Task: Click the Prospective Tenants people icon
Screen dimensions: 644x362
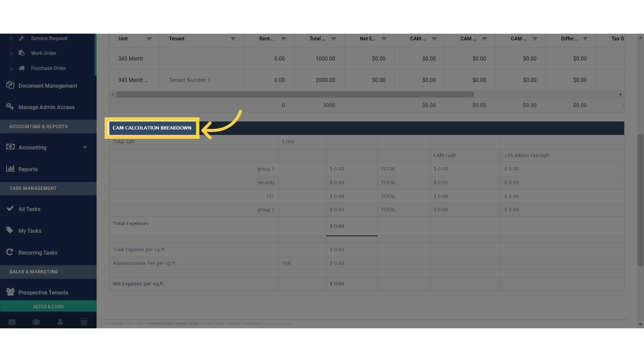Action: [10, 292]
